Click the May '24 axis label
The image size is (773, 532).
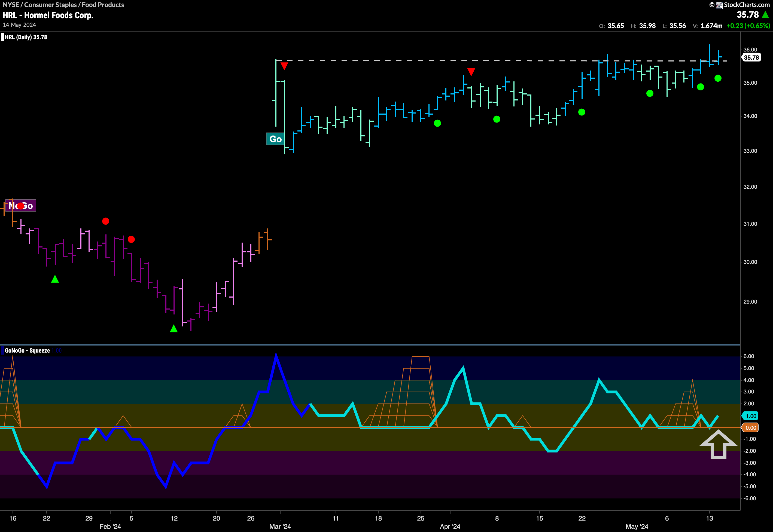[x=637, y=526]
